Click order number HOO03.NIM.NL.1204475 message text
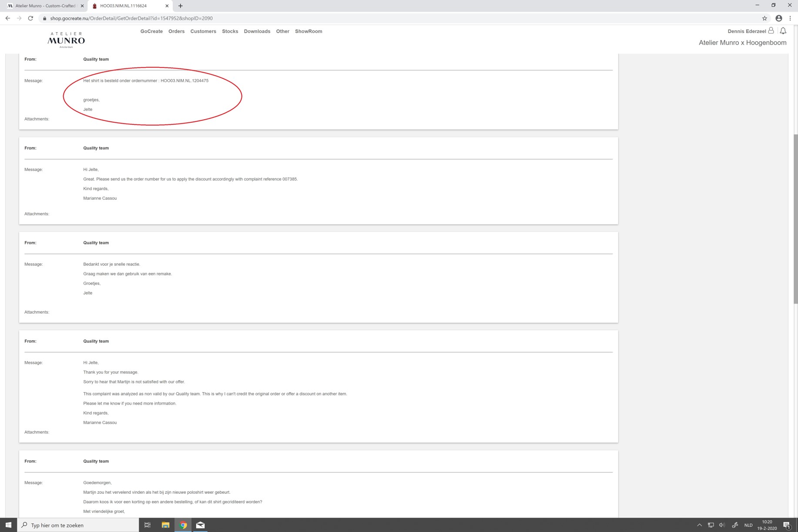 click(x=146, y=80)
